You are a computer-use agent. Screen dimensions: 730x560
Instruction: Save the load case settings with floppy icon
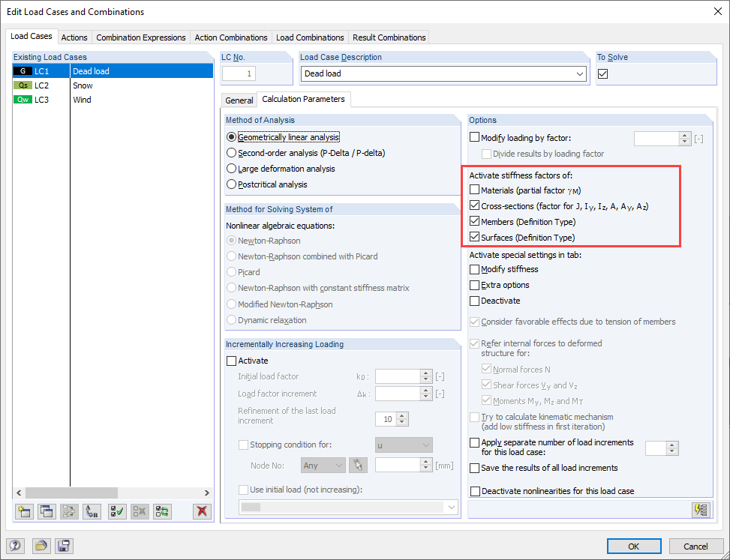point(64,546)
